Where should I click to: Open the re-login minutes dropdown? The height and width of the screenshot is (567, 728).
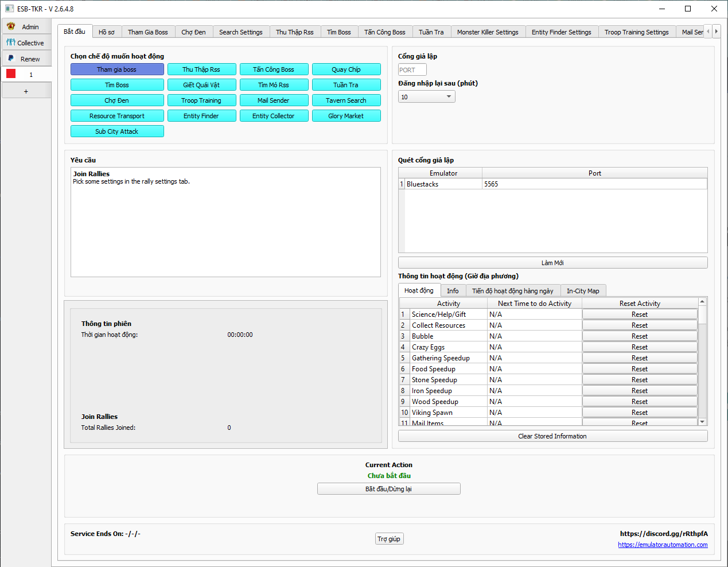(427, 97)
